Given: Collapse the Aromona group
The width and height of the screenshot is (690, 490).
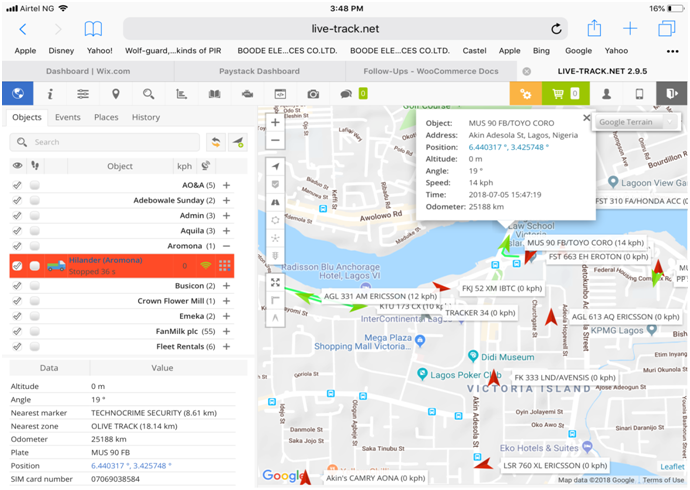Looking at the screenshot, I should point(226,245).
